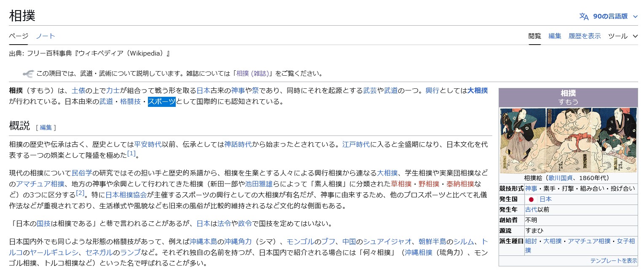Click the モンゴル link
The width and height of the screenshot is (644, 271).
(301, 242)
